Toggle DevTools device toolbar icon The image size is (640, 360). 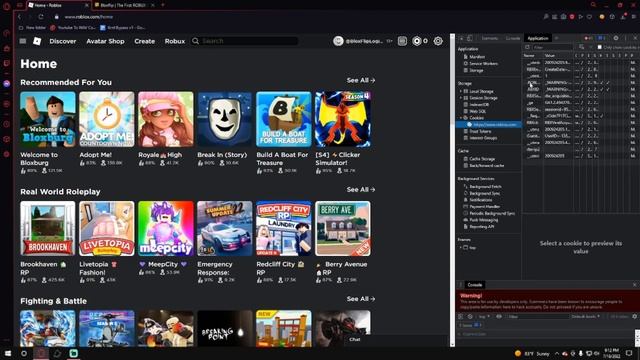(470, 38)
